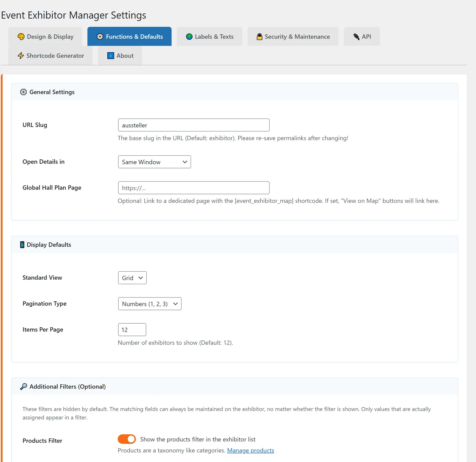This screenshot has height=462, width=476.
Task: Click the URL Slug label
Action: tap(35, 125)
